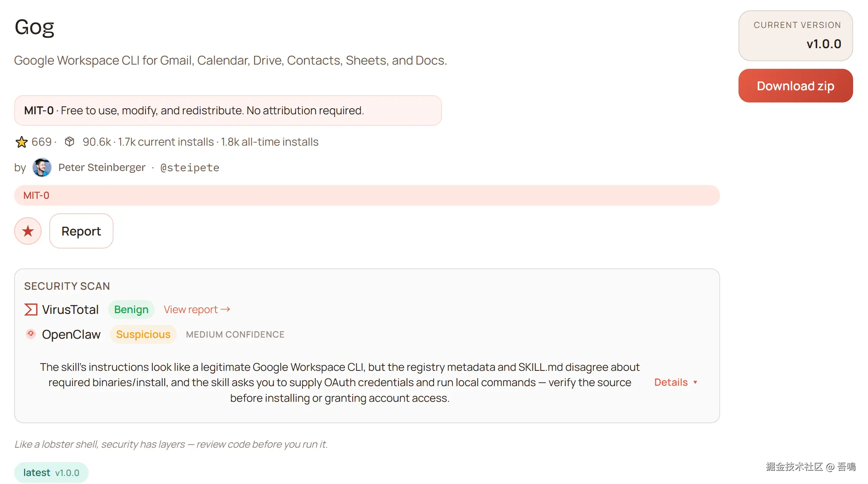Click the package downloads cube icon

(x=70, y=141)
